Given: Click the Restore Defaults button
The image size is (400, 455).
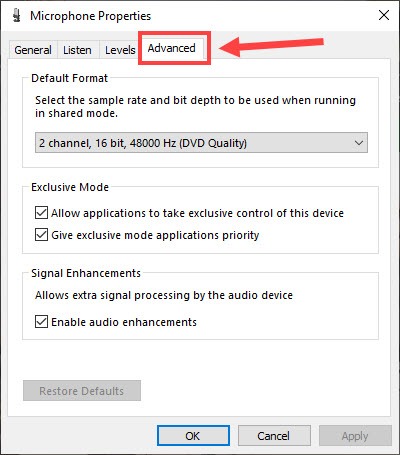Looking at the screenshot, I should 82,391.
